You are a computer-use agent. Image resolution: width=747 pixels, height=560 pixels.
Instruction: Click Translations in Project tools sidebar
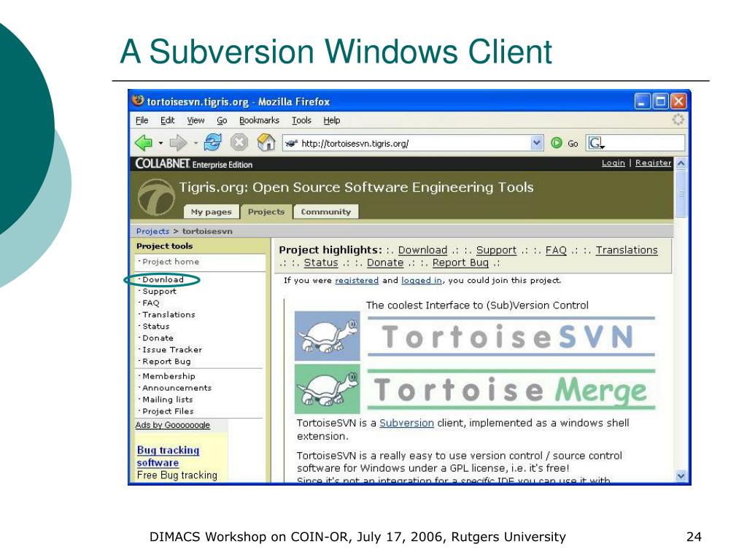click(169, 315)
